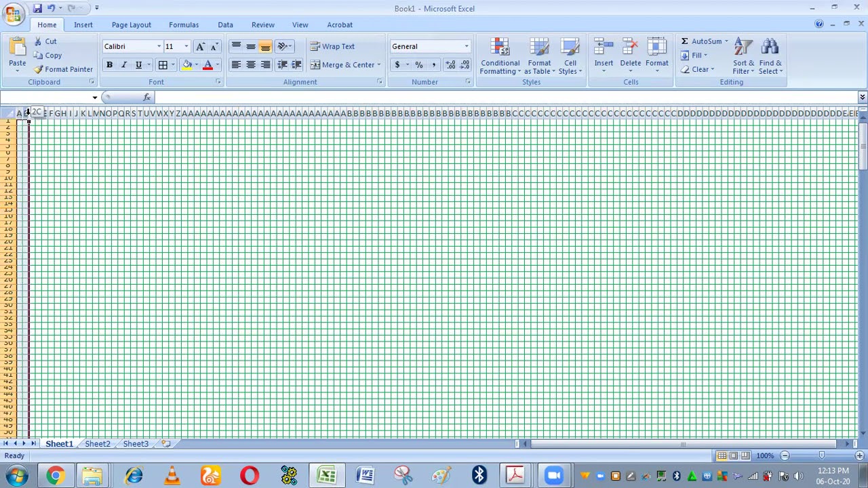Apply comma style
The width and height of the screenshot is (868, 488).
(433, 65)
